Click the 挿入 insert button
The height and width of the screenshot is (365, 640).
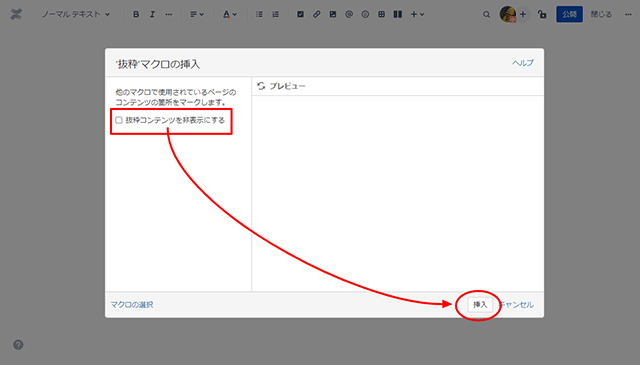pos(480,305)
